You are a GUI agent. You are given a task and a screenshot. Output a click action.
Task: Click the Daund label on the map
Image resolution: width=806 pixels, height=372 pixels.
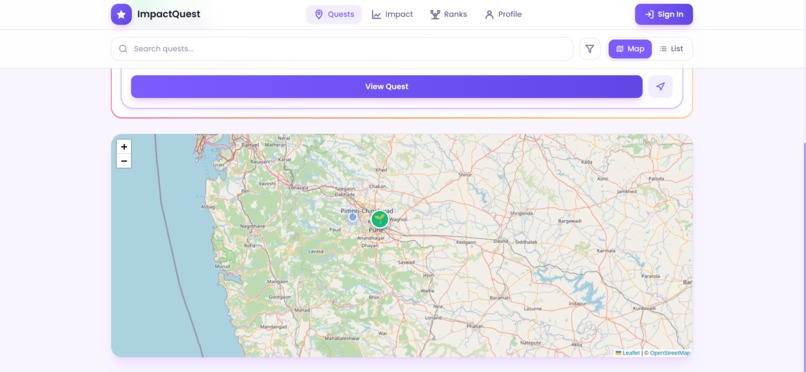coord(500,240)
